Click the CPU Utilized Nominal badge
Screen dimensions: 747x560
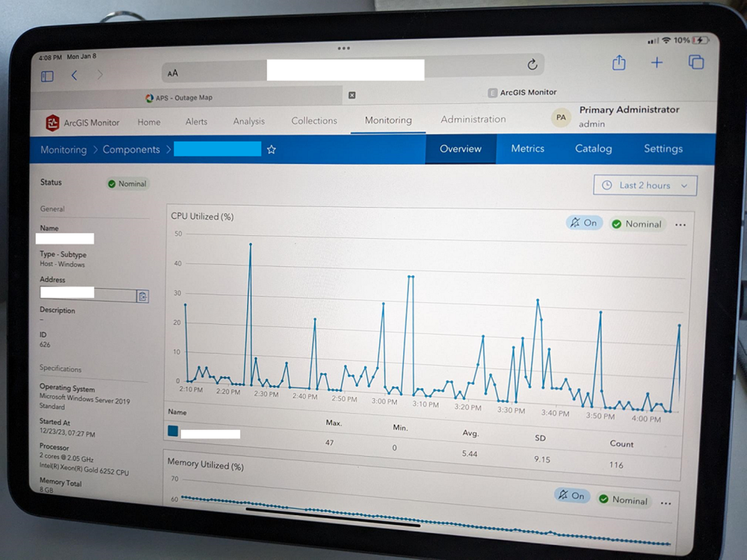[636, 224]
